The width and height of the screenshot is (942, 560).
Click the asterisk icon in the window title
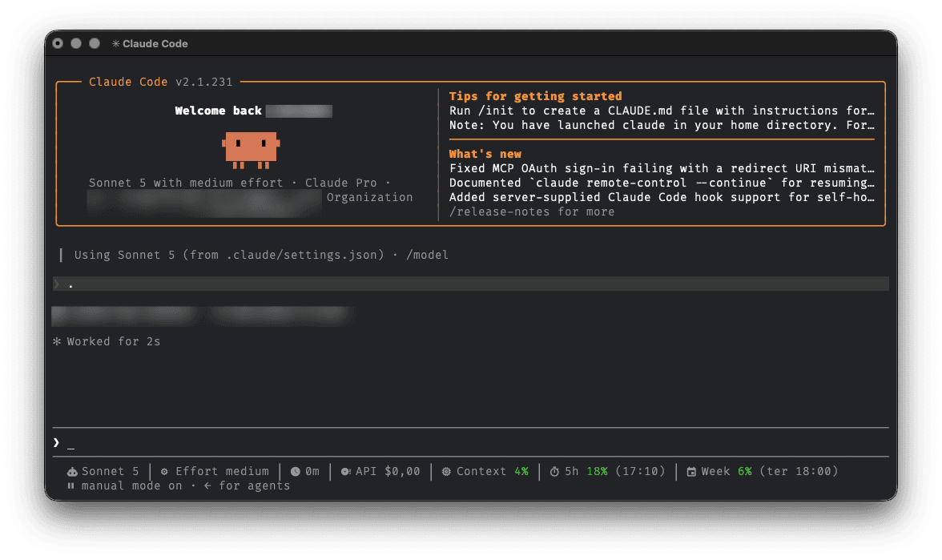point(116,44)
